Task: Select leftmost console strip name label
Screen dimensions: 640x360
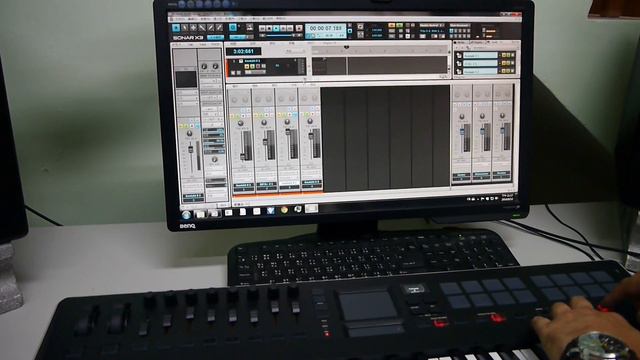Action: 243,185
